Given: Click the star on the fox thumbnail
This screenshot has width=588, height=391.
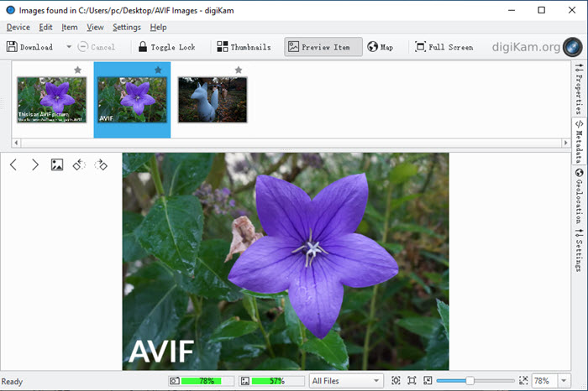Looking at the screenshot, I should coord(239,70).
